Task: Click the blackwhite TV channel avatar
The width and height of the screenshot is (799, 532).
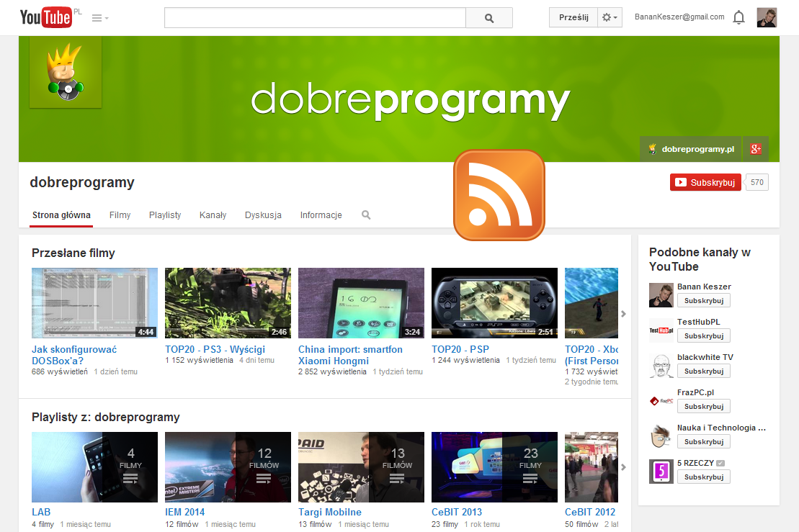Action: (x=661, y=366)
